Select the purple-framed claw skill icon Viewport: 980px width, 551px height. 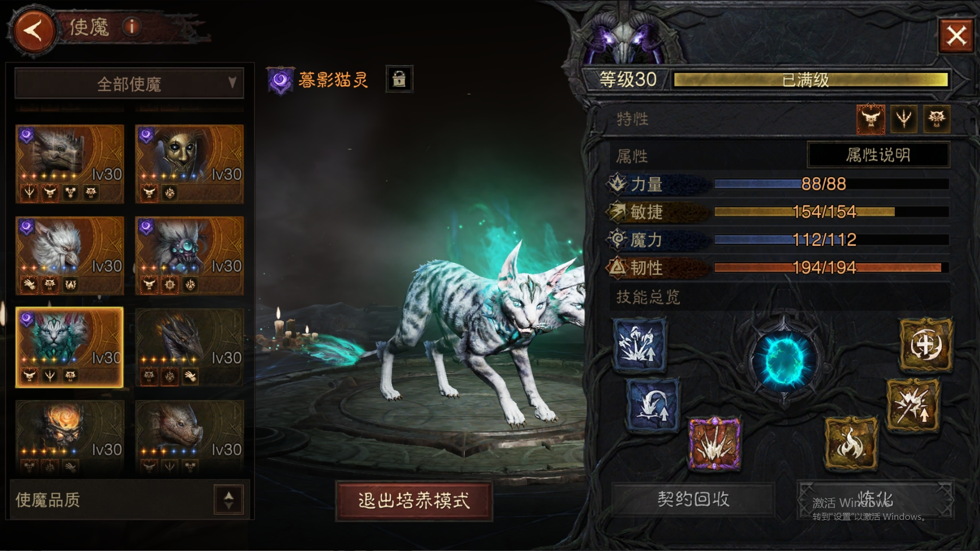[714, 445]
